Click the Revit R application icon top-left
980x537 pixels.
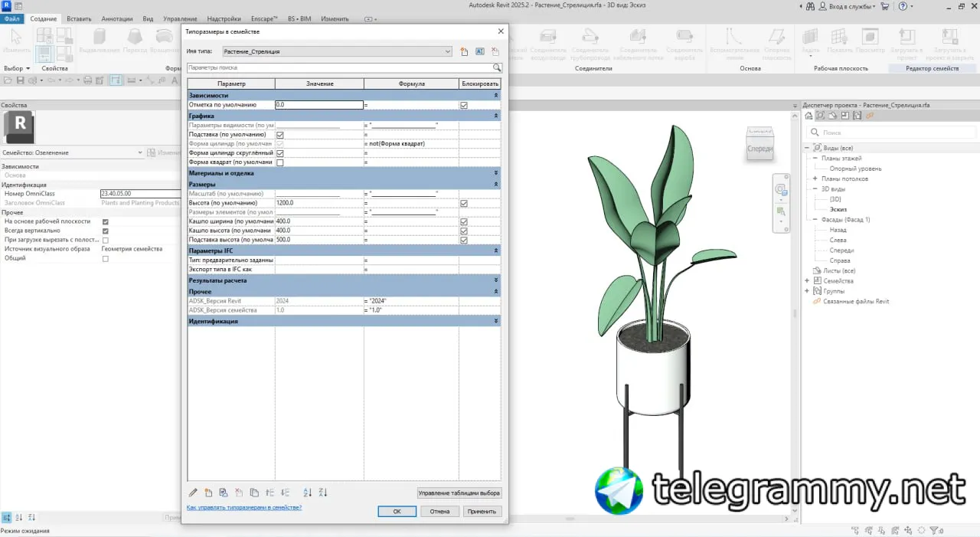[6, 6]
